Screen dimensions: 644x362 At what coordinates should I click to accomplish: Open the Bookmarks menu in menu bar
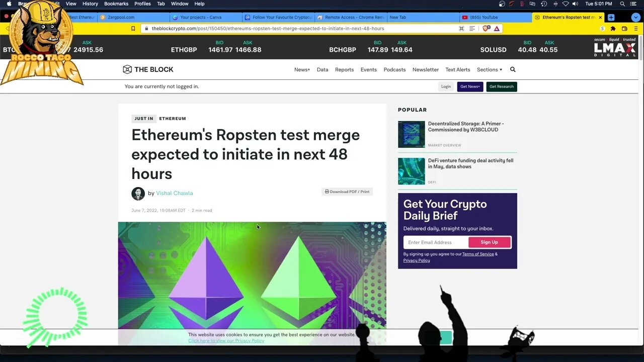116,4
